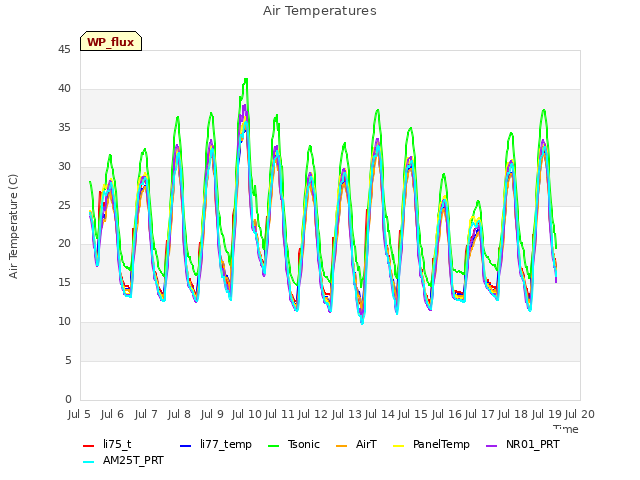Image resolution: width=640 pixels, height=480 pixels.
Task: Click the Jul 8 x-axis tick label
Action: (179, 414)
